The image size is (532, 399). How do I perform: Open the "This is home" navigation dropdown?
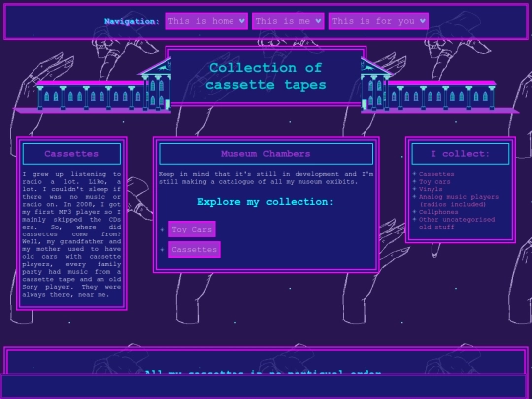206,21
